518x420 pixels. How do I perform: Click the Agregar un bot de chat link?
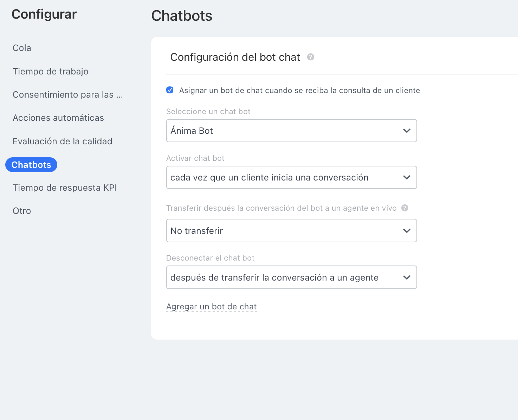[x=211, y=307]
